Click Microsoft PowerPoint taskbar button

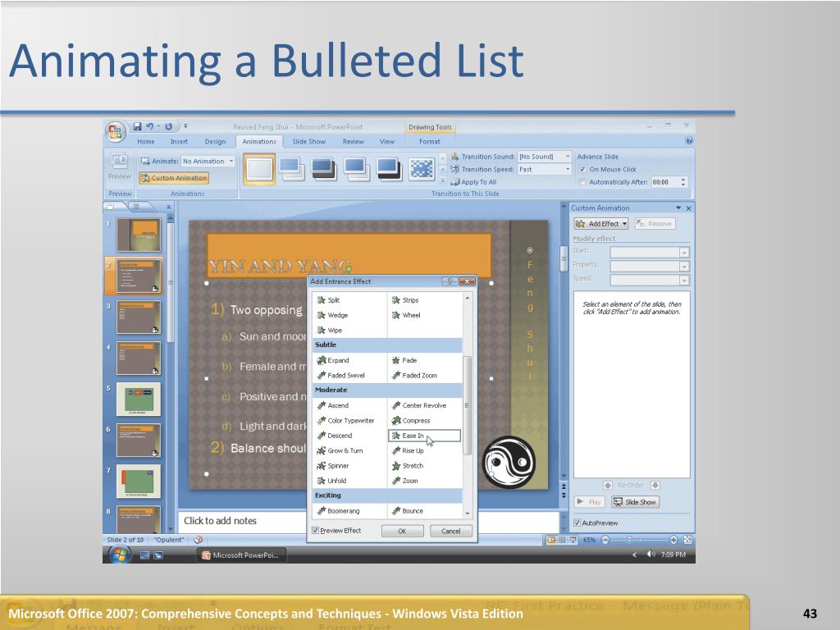[240, 555]
